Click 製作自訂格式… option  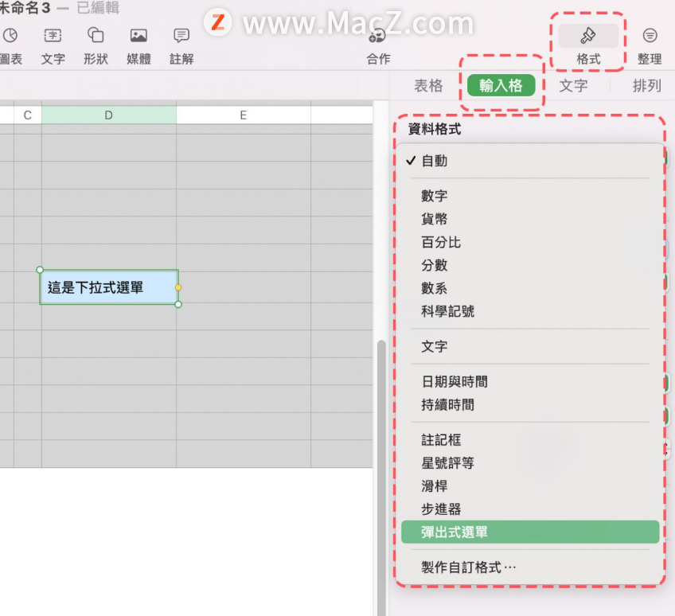point(530,567)
